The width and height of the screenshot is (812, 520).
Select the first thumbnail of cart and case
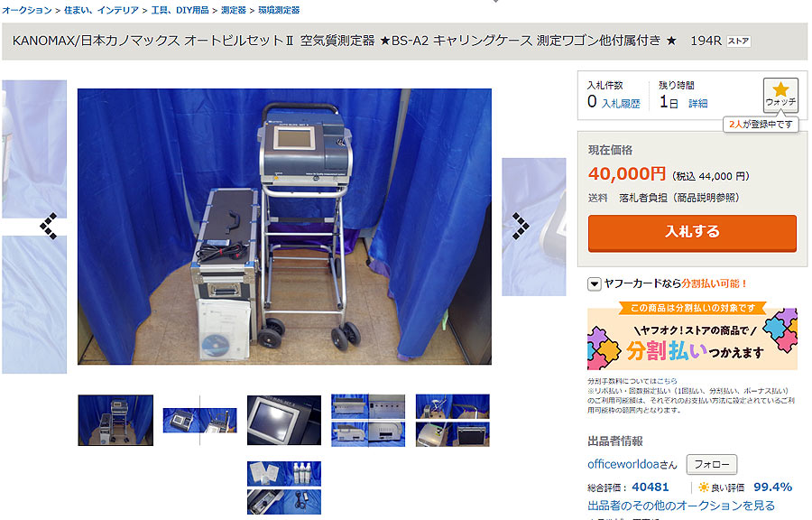pyautogui.click(x=115, y=420)
